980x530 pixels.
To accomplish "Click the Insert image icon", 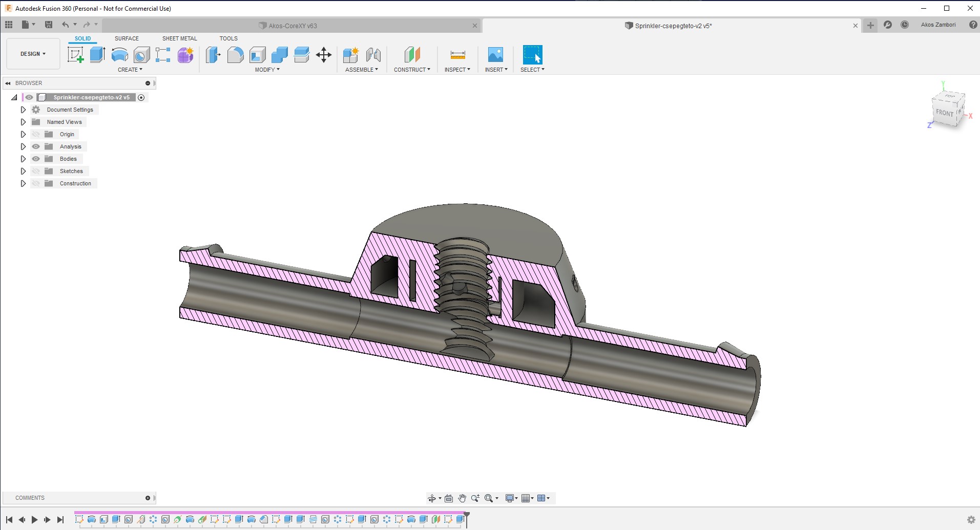I will tap(495, 55).
